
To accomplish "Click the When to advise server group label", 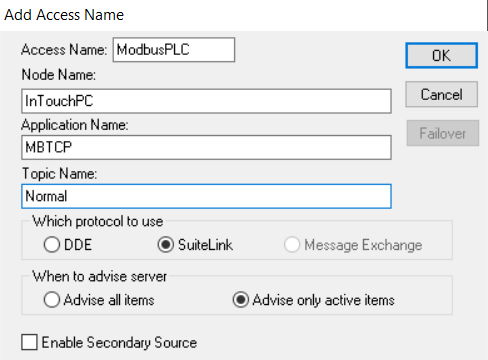I will [x=99, y=276].
